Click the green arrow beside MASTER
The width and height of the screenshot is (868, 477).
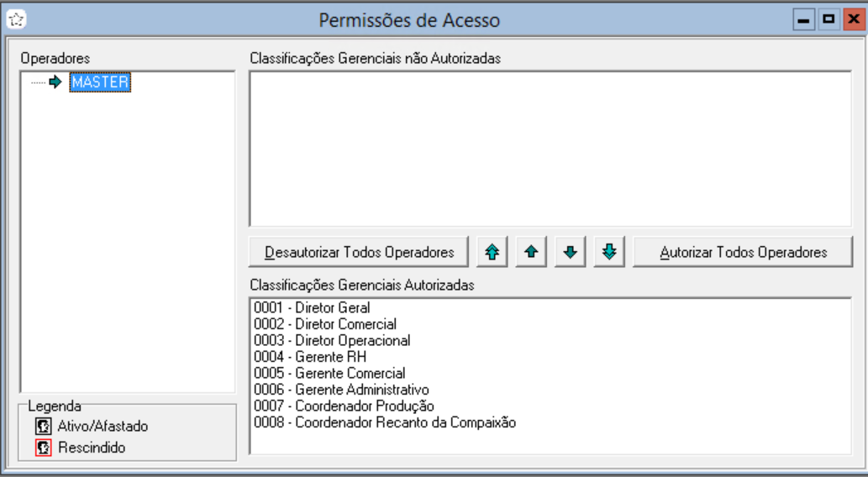coord(56,82)
